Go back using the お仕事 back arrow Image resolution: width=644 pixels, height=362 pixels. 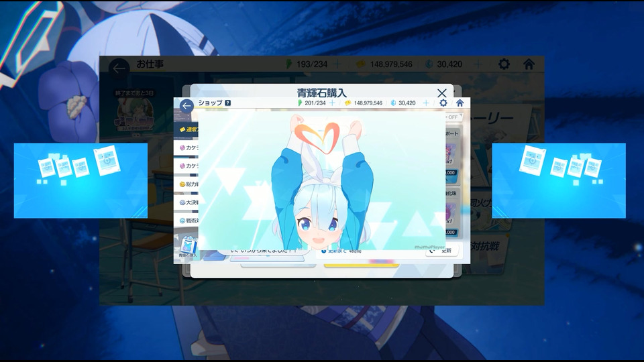click(x=119, y=68)
